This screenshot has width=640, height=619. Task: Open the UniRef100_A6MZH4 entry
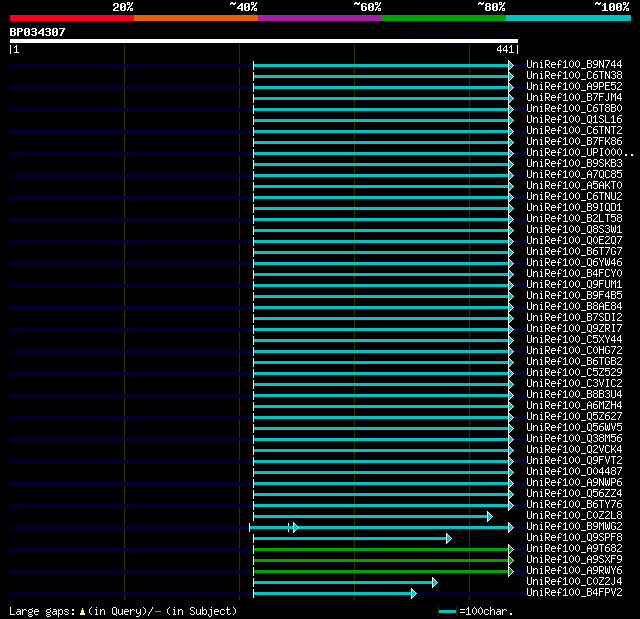point(574,406)
